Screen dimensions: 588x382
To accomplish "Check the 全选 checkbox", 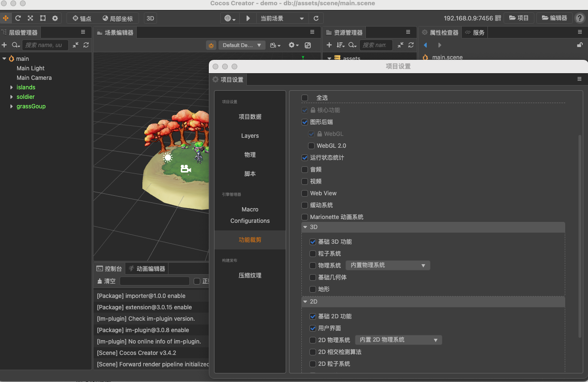I will 305,98.
